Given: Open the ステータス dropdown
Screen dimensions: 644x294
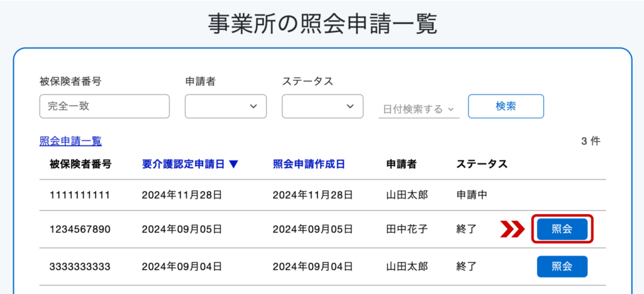Looking at the screenshot, I should 323,106.
